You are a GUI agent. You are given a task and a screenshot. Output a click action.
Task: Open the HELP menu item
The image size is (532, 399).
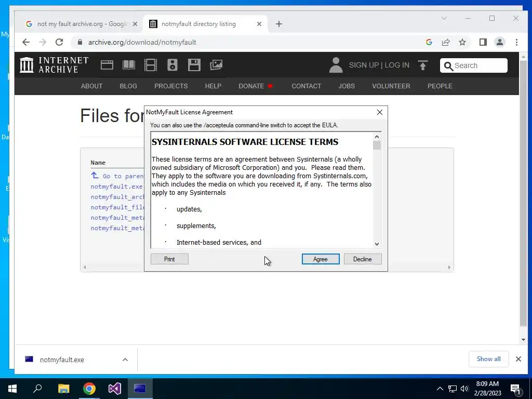[213, 86]
